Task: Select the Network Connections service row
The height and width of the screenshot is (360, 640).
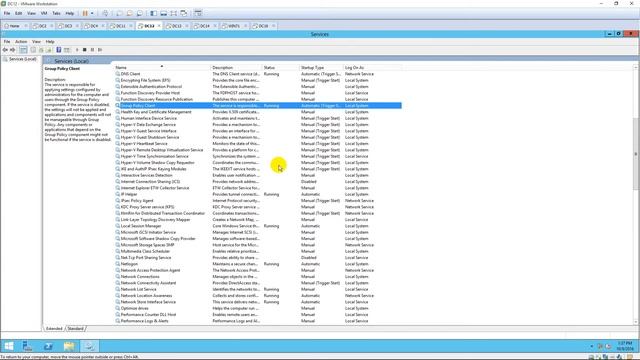Action: pyautogui.click(x=258, y=277)
